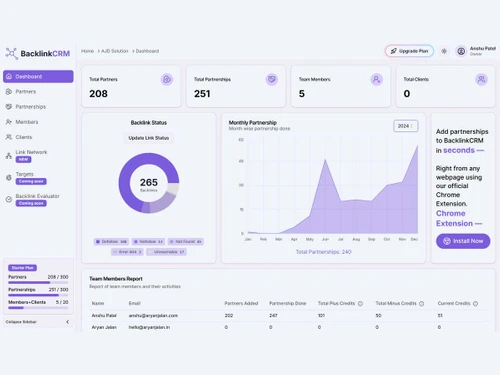Click the Home breadcrumb link

point(87,51)
